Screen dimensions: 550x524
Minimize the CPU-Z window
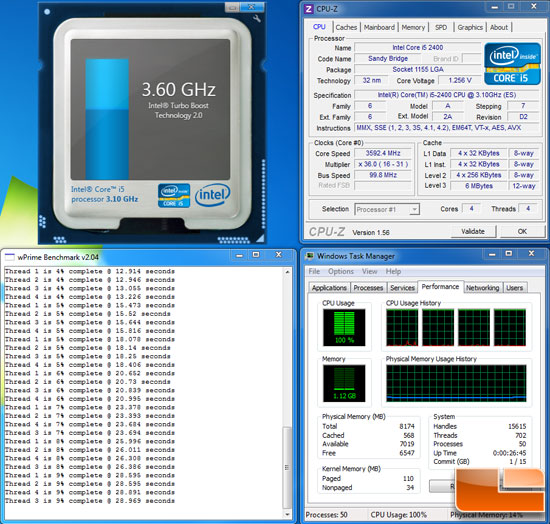[495, 7]
